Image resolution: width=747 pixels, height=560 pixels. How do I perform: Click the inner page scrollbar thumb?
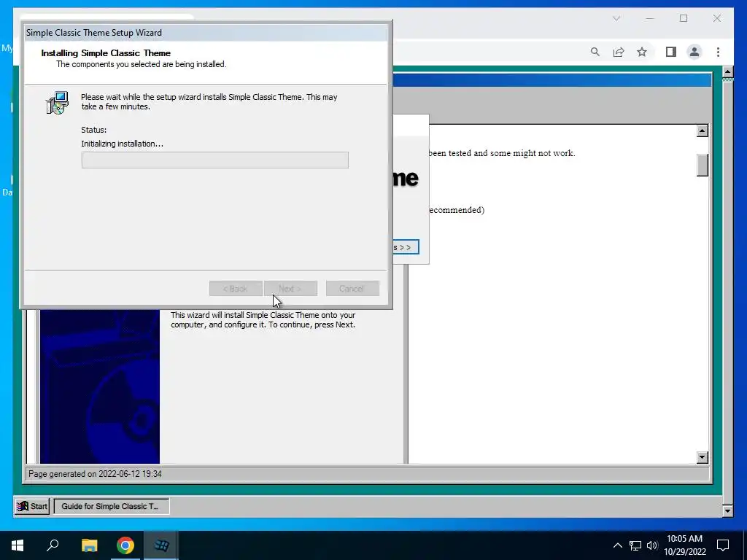tap(703, 165)
